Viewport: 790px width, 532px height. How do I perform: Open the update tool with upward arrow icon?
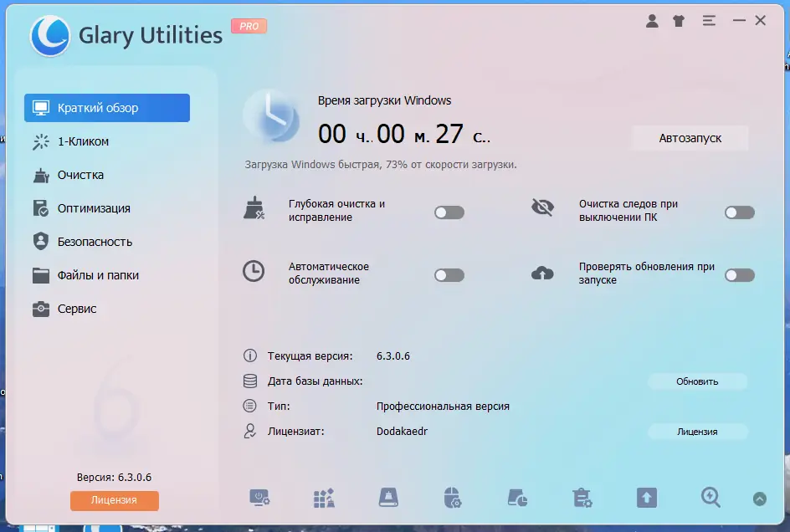pyautogui.click(x=646, y=498)
